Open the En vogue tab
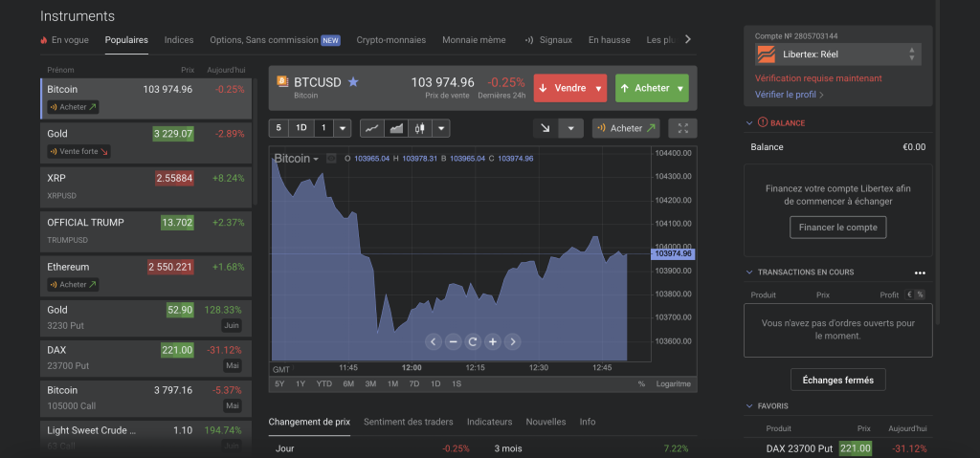 pyautogui.click(x=64, y=40)
